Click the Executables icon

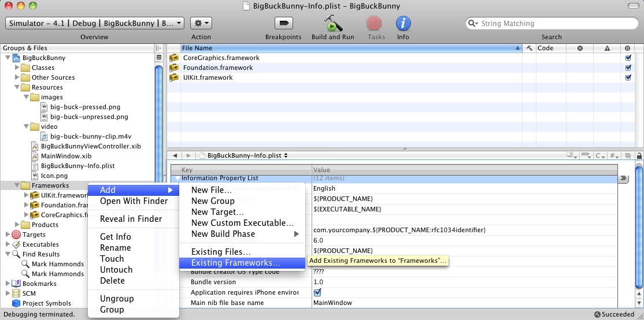tap(16, 244)
